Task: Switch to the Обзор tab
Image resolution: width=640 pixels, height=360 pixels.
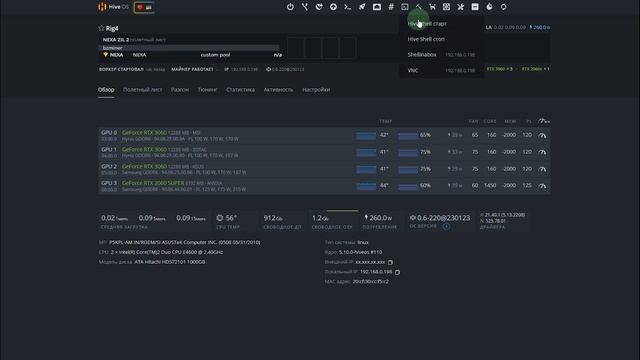Action: (x=106, y=89)
